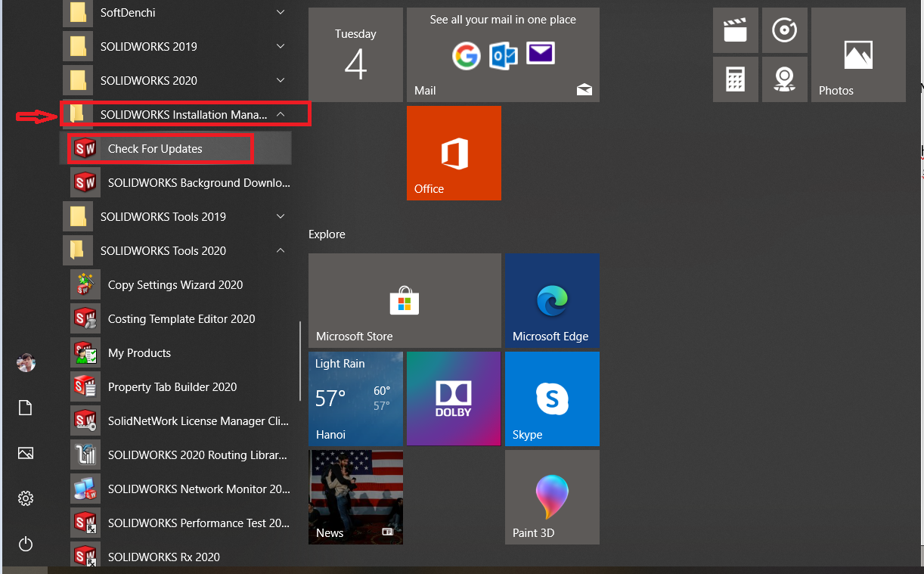Launch SolidNetWork License Manager Client icon
Viewport: 924px width, 574px height.
(85, 421)
